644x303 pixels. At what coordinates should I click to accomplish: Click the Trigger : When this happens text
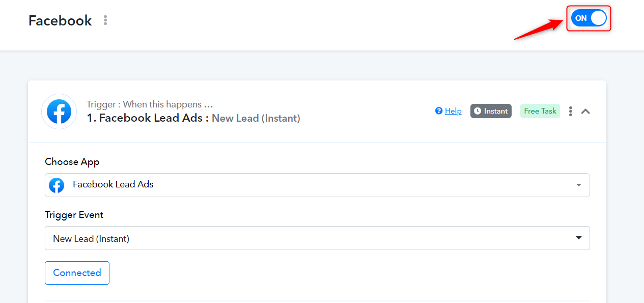click(150, 104)
